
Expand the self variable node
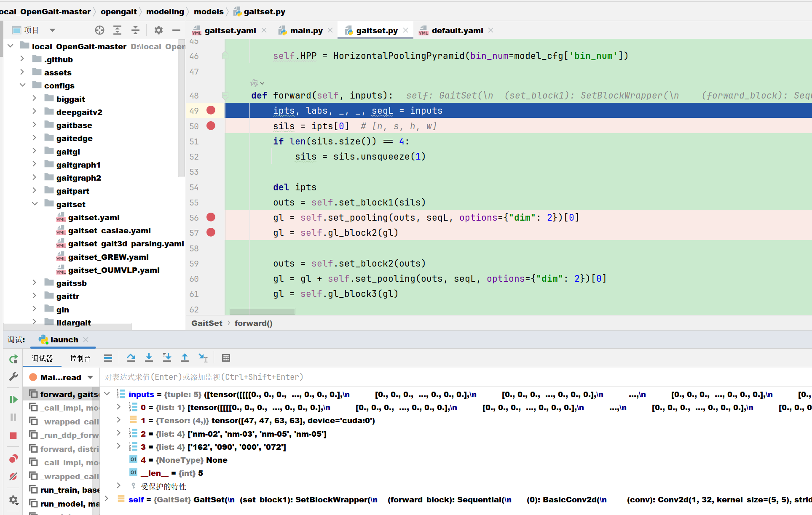(x=107, y=499)
